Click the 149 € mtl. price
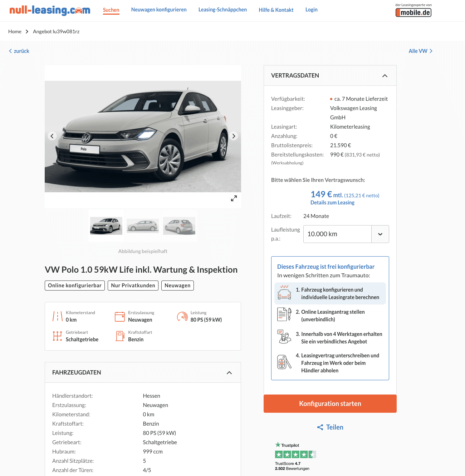Viewport: 465px width, 476px height. [327, 194]
